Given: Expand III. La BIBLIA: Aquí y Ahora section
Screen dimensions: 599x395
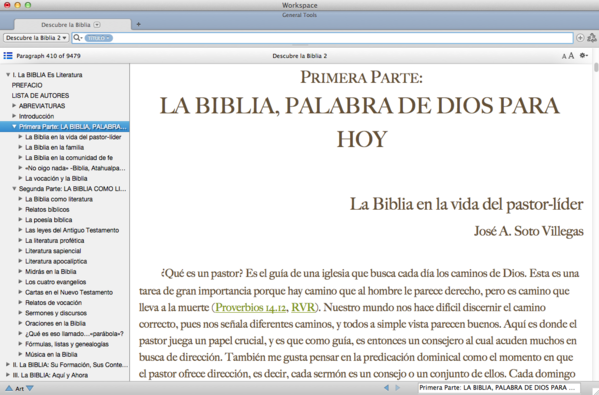Looking at the screenshot, I should [x=8, y=375].
